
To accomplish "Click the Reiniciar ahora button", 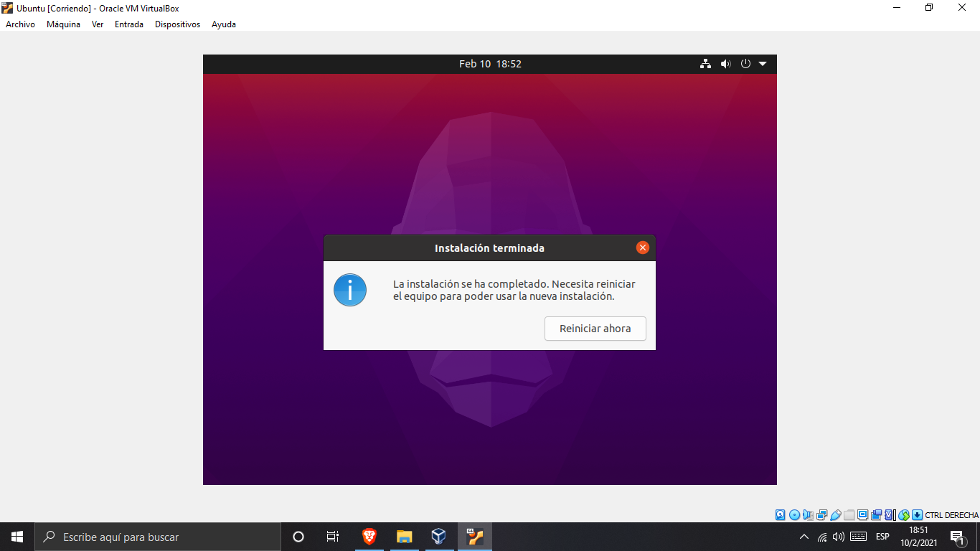I will point(595,329).
